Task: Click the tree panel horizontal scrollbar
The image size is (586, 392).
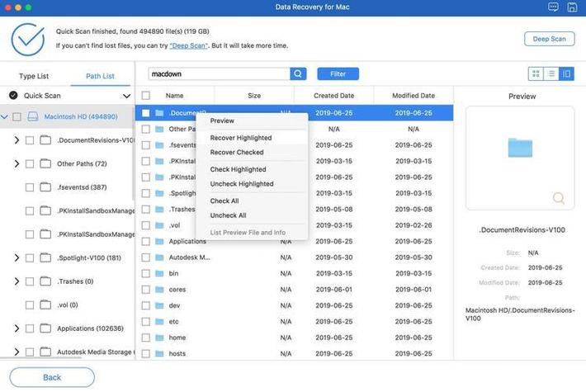Action: pos(41,357)
